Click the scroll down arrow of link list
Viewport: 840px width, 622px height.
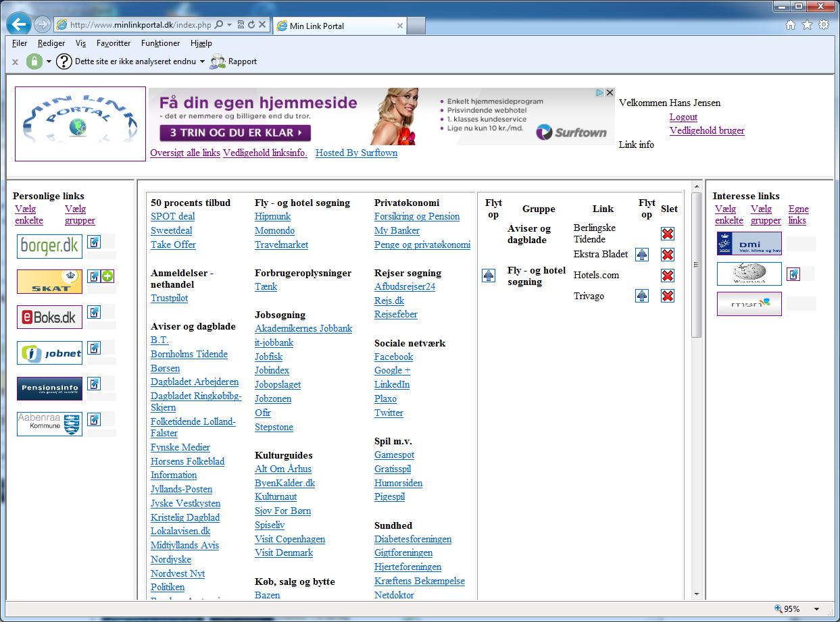click(697, 595)
